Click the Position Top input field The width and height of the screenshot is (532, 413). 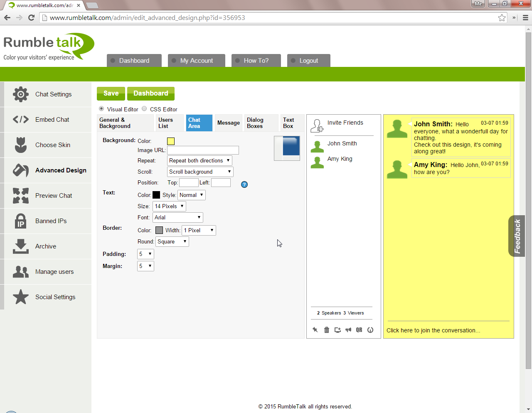tap(189, 182)
